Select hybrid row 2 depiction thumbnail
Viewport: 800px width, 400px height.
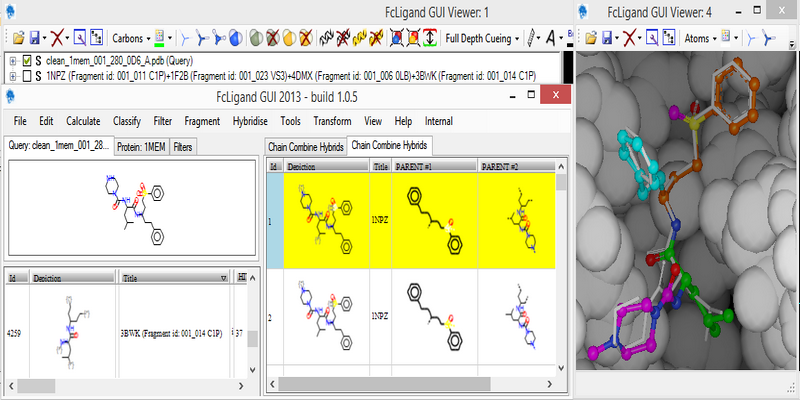pos(326,316)
